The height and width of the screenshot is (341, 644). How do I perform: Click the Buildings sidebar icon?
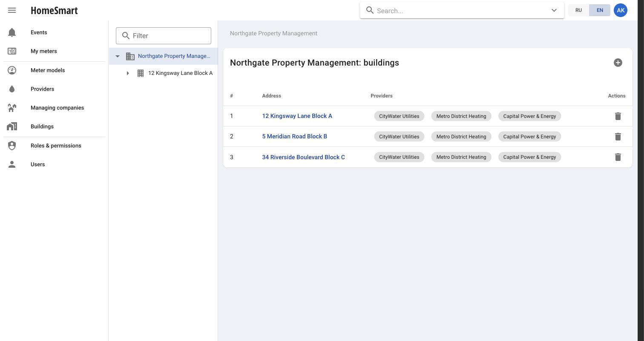coord(12,126)
